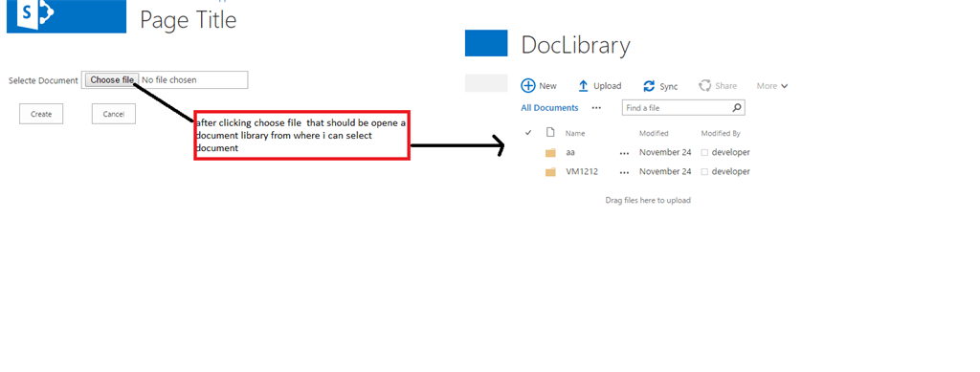Open the ellipsis menu next to All Documents
Viewport: 980px width, 372px height.
pyautogui.click(x=596, y=108)
